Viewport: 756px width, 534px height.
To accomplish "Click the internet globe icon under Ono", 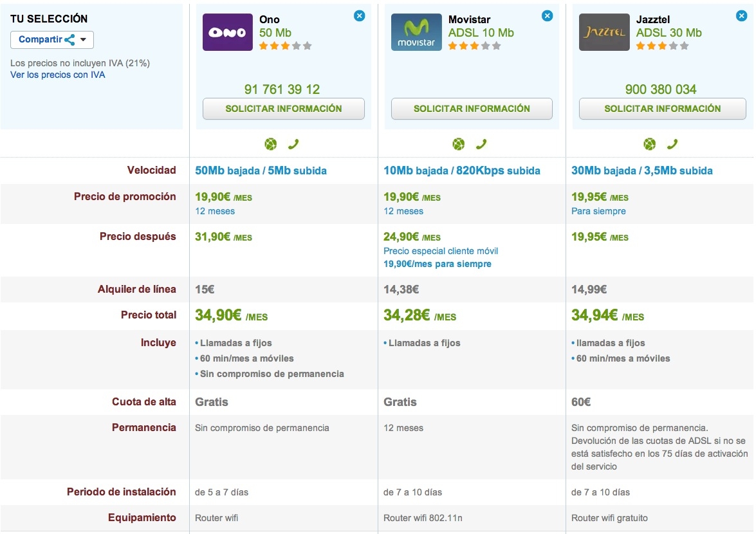I will [x=271, y=144].
